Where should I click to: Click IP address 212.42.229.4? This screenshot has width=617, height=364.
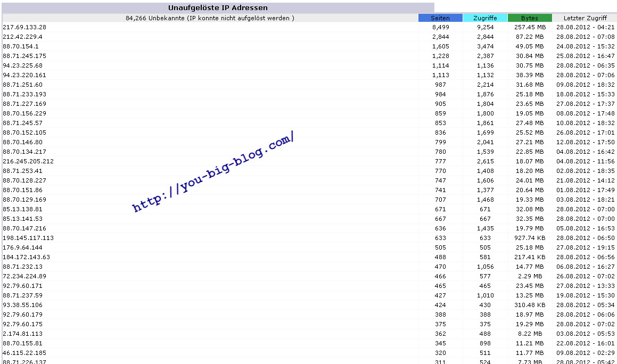pos(22,37)
